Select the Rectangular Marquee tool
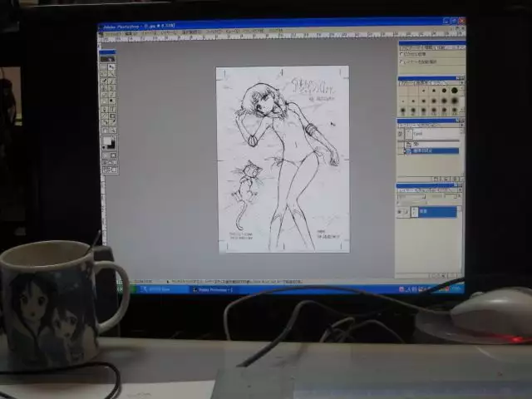Screen dimensions: 532x399 105,68
